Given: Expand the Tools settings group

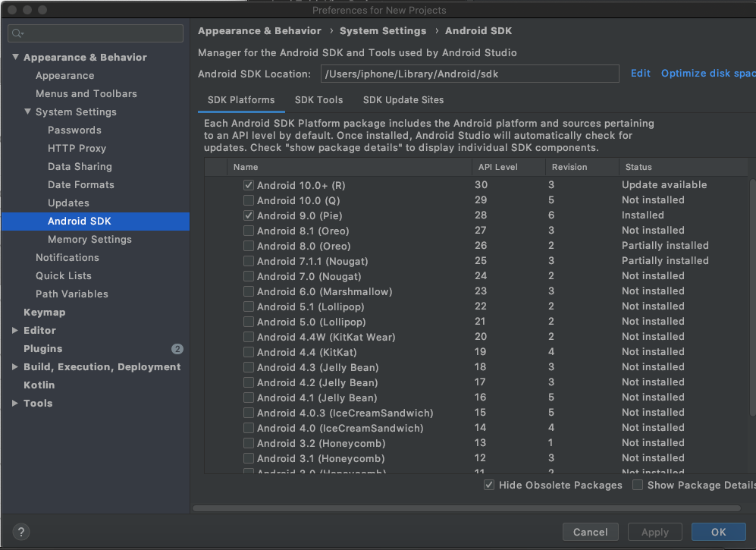Looking at the screenshot, I should (x=14, y=403).
